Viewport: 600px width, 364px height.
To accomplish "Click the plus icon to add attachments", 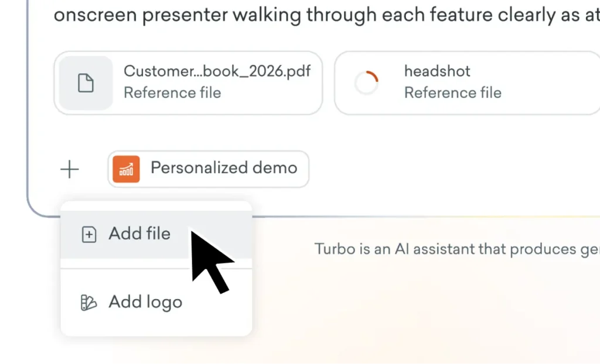I will click(x=70, y=169).
